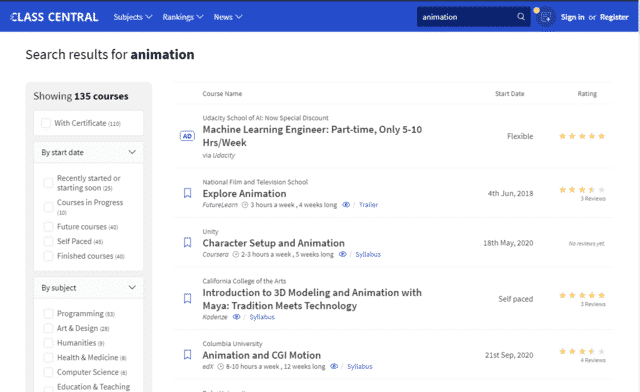Image resolution: width=640 pixels, height=392 pixels.
Task: Open Syllabus link for Maya 3D Modeling course
Action: [262, 317]
